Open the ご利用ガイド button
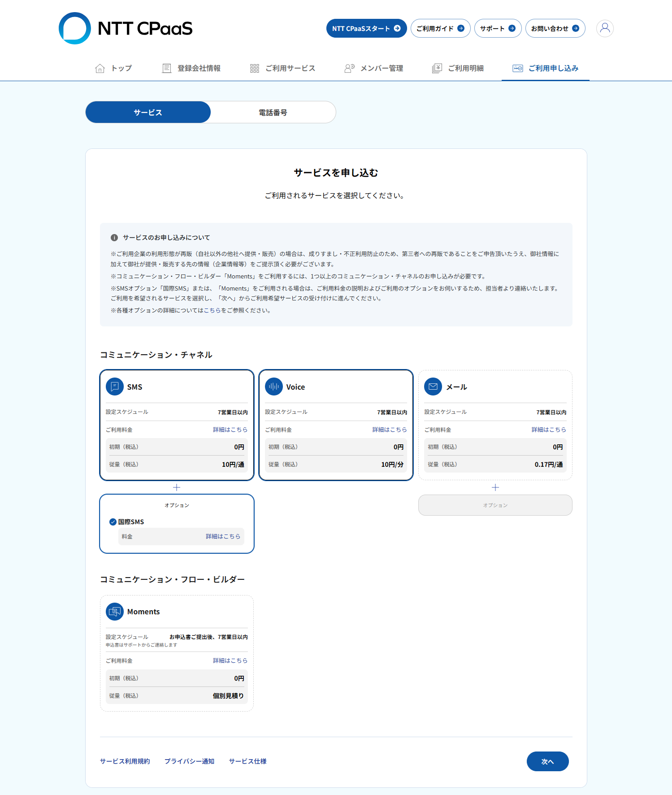Viewport: 672px width, 795px height. [440, 28]
